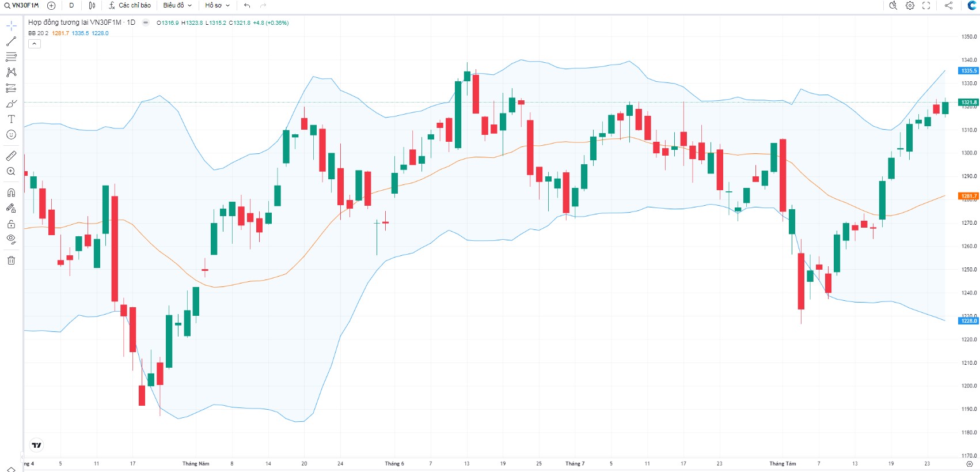Open the quick search icon in the top-right toolbar
Viewport: 980px width, 472px height.
point(893,5)
